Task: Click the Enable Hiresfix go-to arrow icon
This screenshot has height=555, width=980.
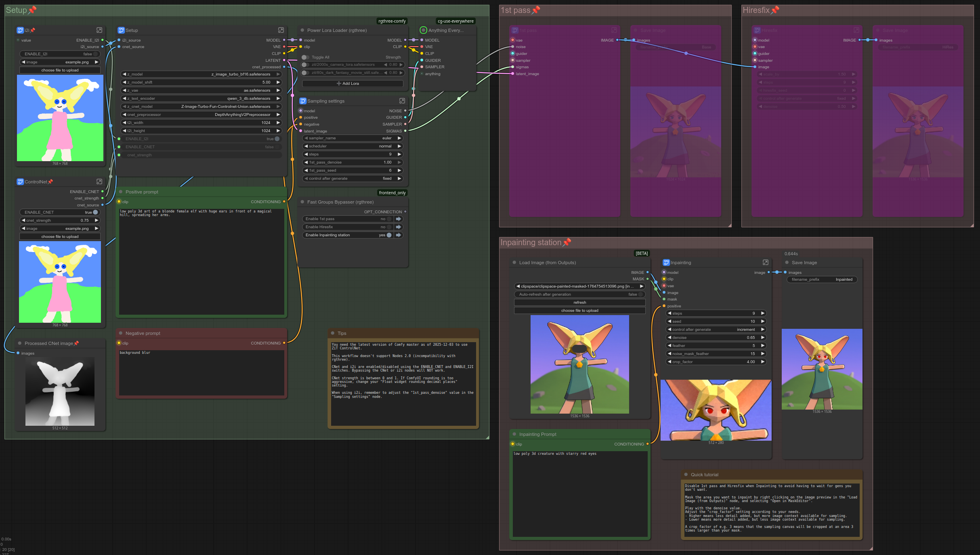Action: pos(399,227)
